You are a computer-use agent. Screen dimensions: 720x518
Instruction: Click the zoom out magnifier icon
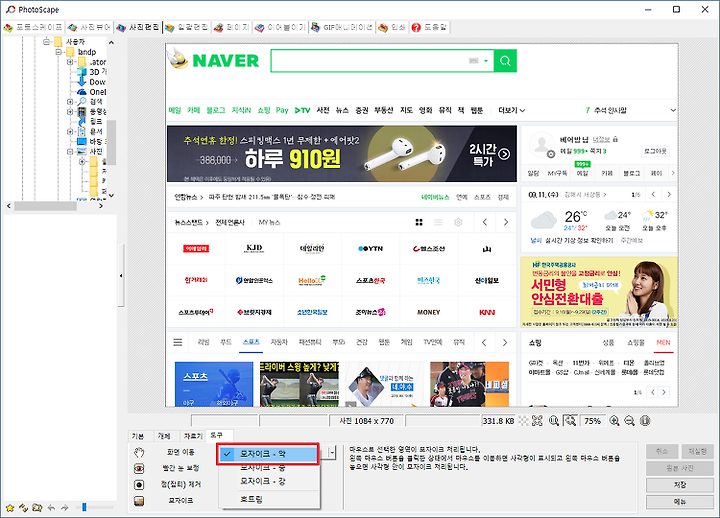[x=630, y=421]
